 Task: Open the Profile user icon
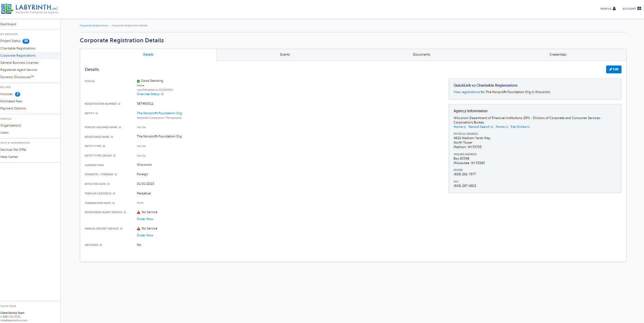(614, 9)
